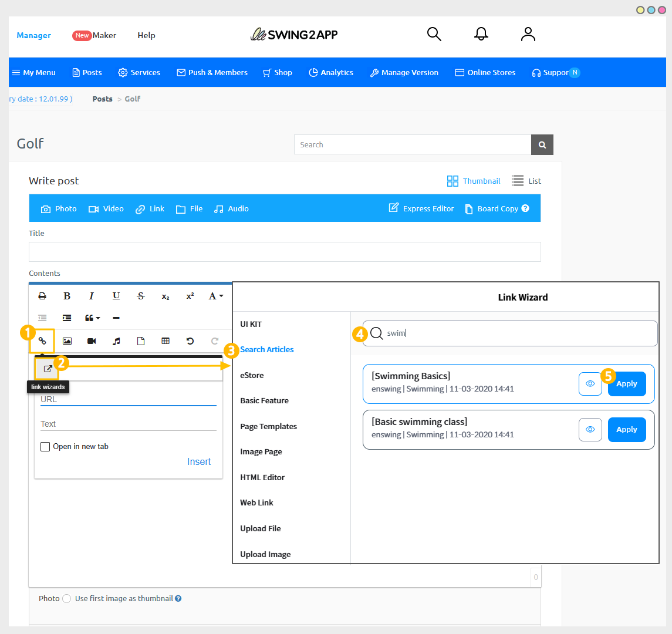Open the Analytics menu
The image size is (672, 634).
[331, 72]
